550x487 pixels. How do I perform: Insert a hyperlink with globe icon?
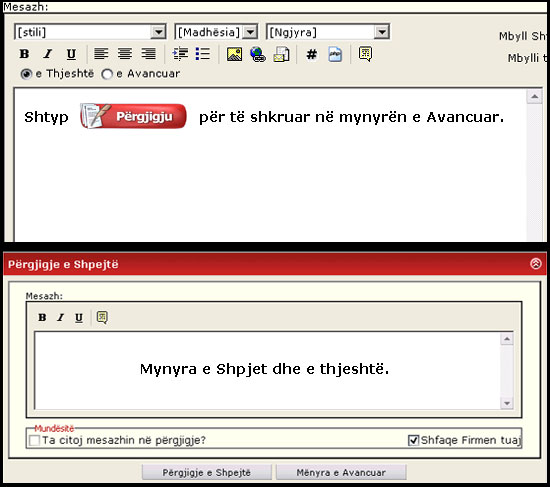[258, 54]
